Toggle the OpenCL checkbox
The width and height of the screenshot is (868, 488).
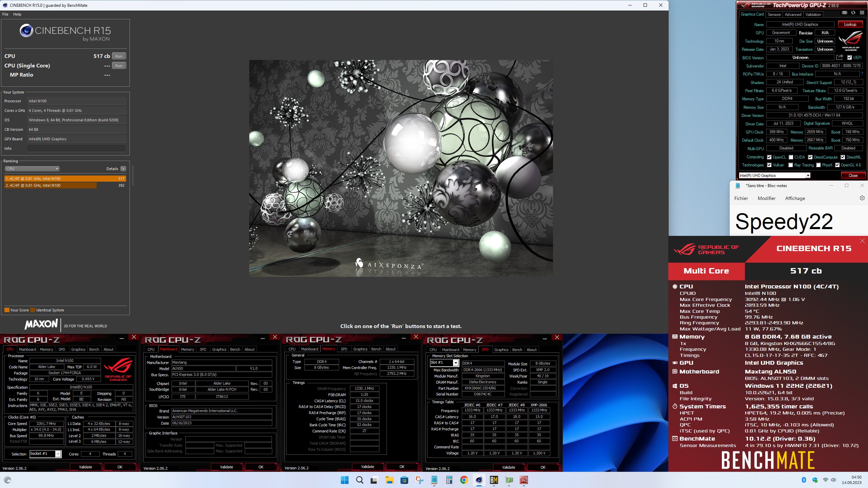[769, 157]
